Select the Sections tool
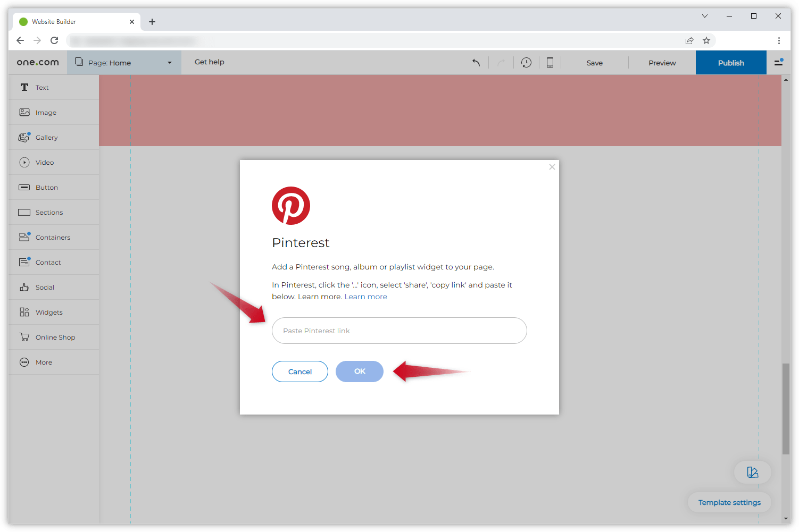 (x=49, y=212)
